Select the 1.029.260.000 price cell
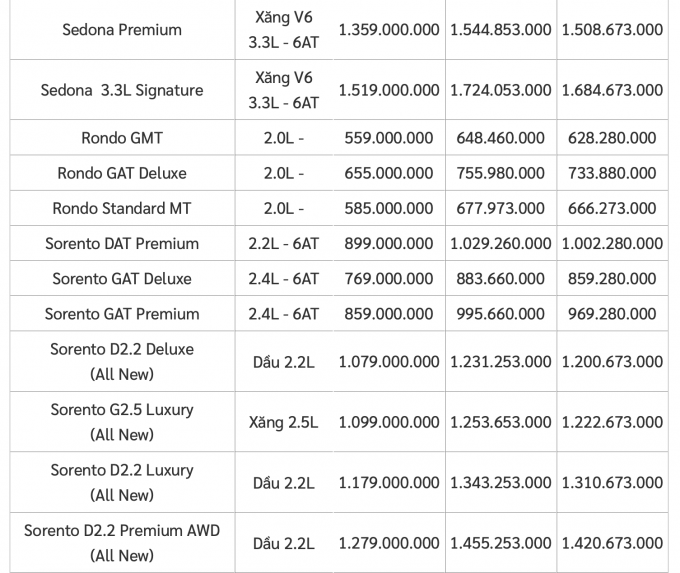680x573 pixels. 500,243
